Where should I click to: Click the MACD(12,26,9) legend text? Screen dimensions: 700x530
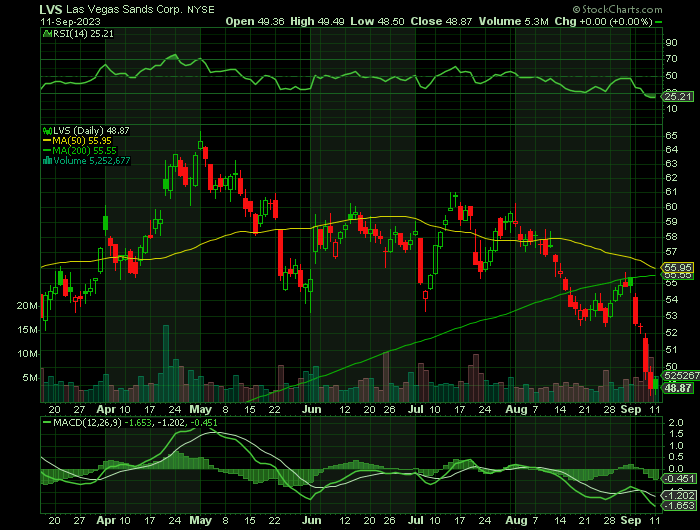(88, 422)
